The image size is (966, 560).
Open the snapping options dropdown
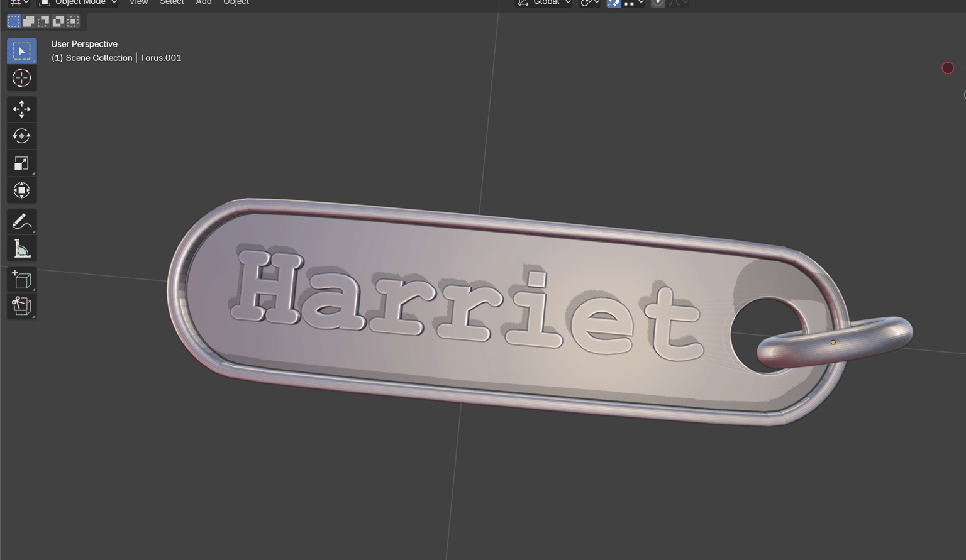click(x=634, y=3)
